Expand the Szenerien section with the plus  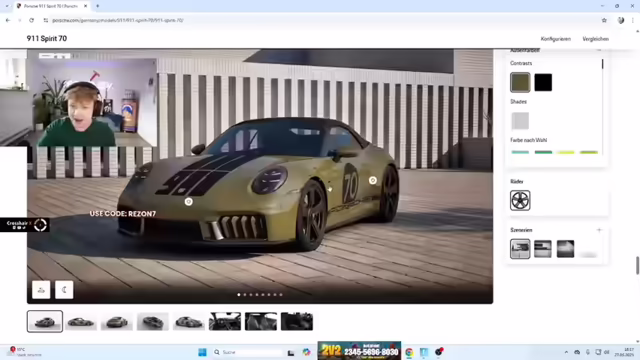pyautogui.click(x=599, y=230)
